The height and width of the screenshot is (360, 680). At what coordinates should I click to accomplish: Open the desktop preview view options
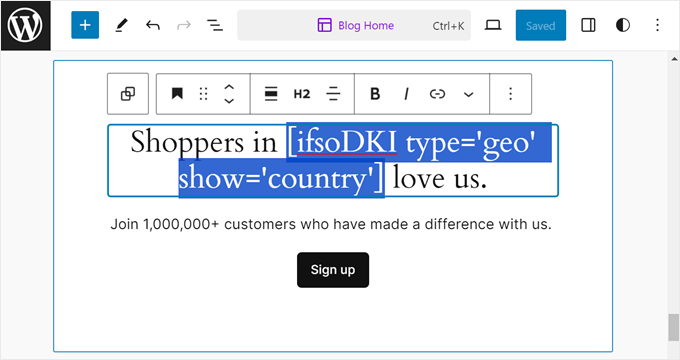(x=493, y=26)
